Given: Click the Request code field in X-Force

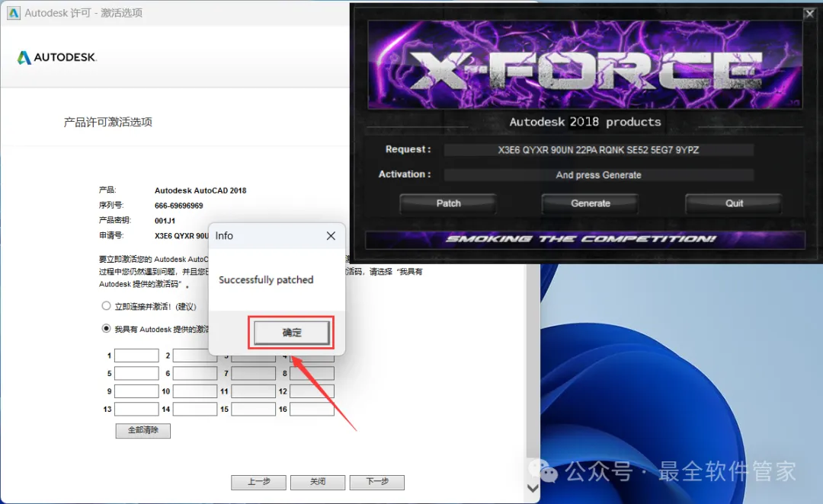Looking at the screenshot, I should (598, 150).
